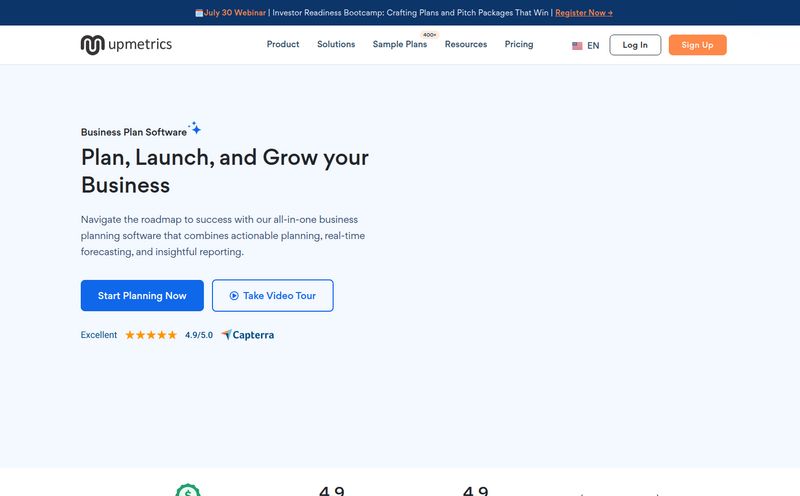Viewport: 800px width, 496px height.
Task: Open the Resources menu
Action: [466, 44]
